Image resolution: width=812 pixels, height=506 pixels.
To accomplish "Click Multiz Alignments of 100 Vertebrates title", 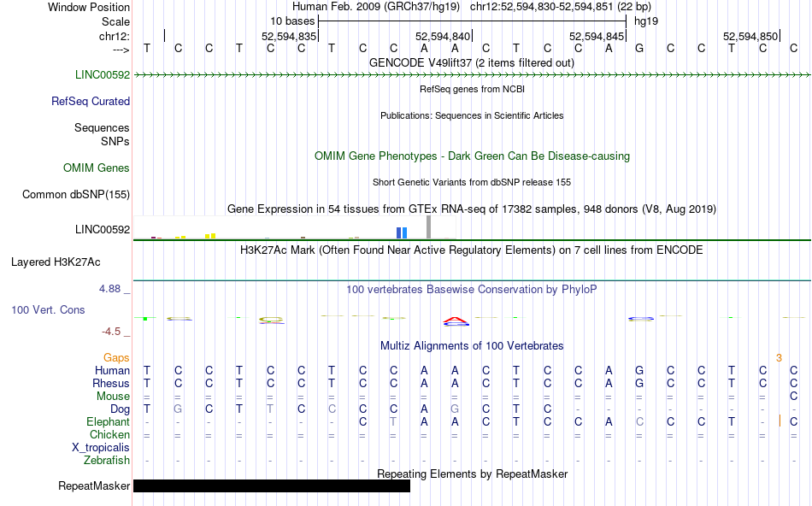I will pyautogui.click(x=472, y=345).
